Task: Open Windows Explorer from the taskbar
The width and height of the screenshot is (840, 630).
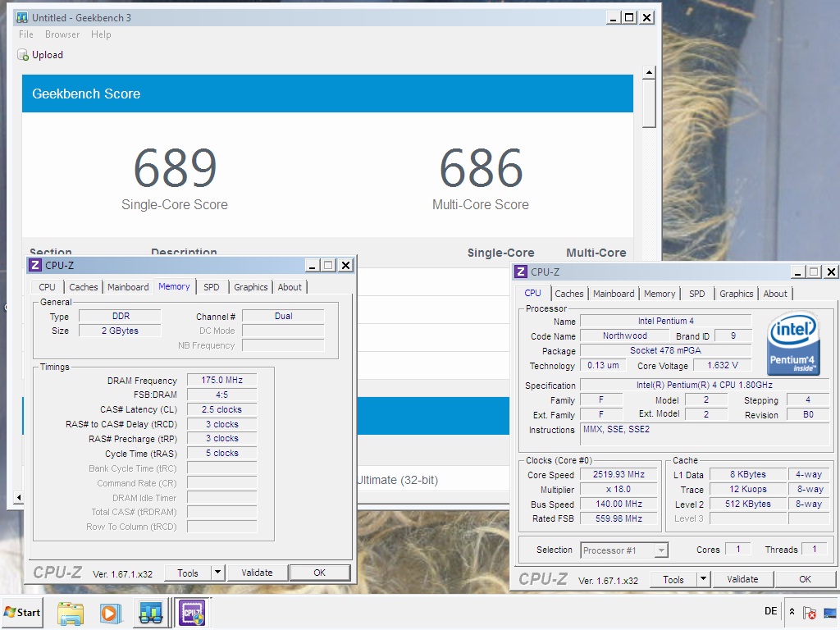Action: (71, 614)
